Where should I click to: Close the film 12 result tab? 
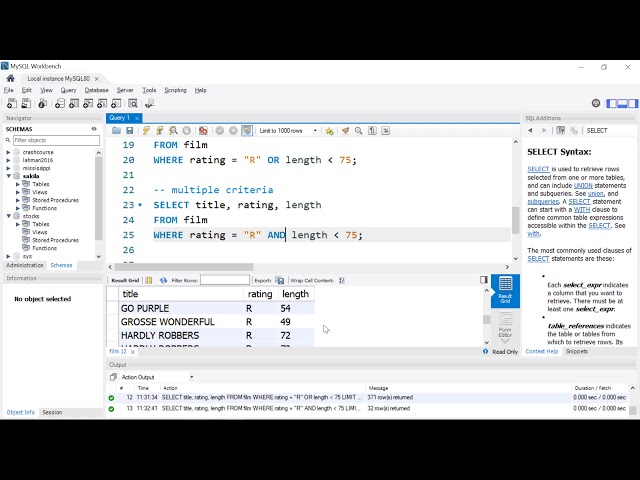pyautogui.click(x=133, y=352)
